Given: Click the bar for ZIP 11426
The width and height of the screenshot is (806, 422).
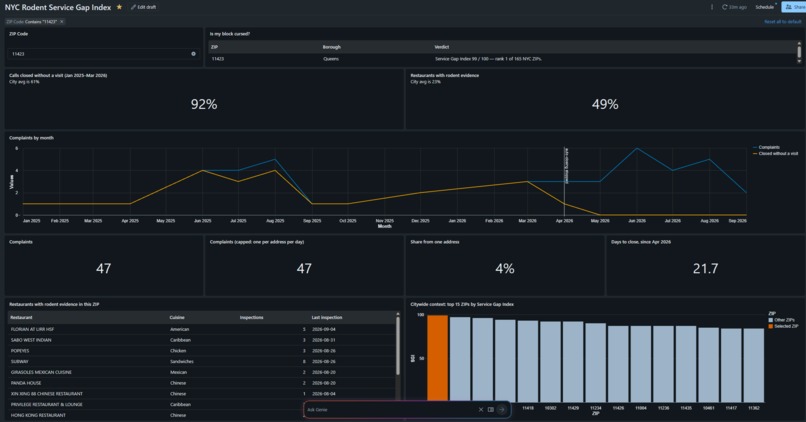Looking at the screenshot, I should (618, 363).
